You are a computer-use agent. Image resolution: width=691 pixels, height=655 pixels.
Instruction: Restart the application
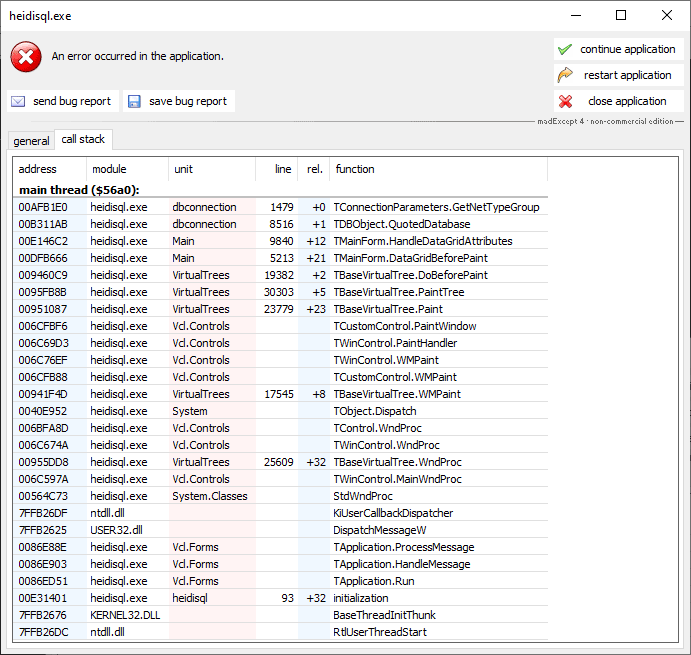[619, 75]
